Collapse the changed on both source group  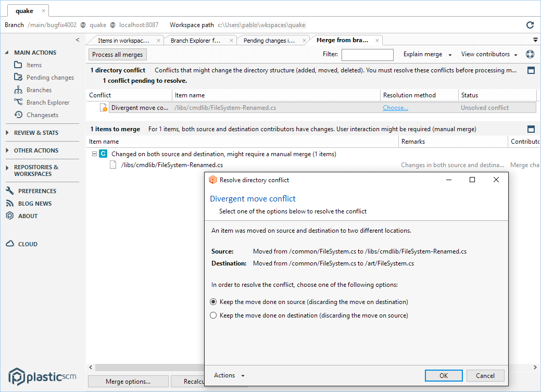tap(94, 154)
